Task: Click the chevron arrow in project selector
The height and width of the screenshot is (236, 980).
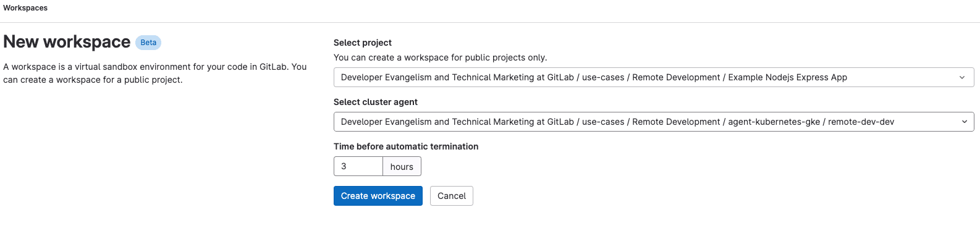Action: click(962, 77)
